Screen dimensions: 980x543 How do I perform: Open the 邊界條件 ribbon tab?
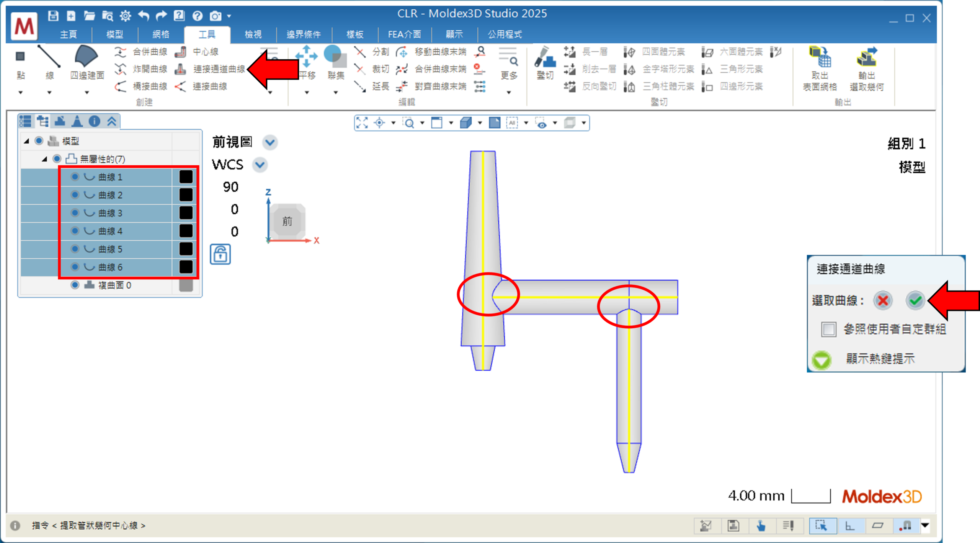tap(303, 34)
